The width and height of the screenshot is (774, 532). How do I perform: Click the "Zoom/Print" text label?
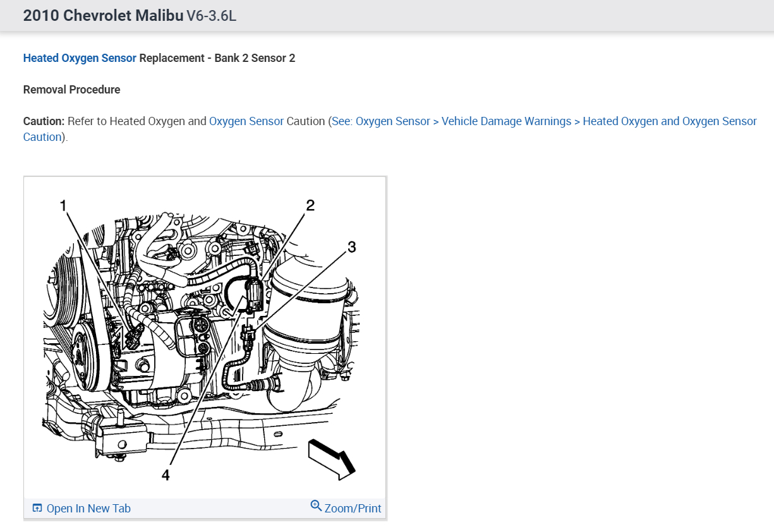(x=353, y=509)
